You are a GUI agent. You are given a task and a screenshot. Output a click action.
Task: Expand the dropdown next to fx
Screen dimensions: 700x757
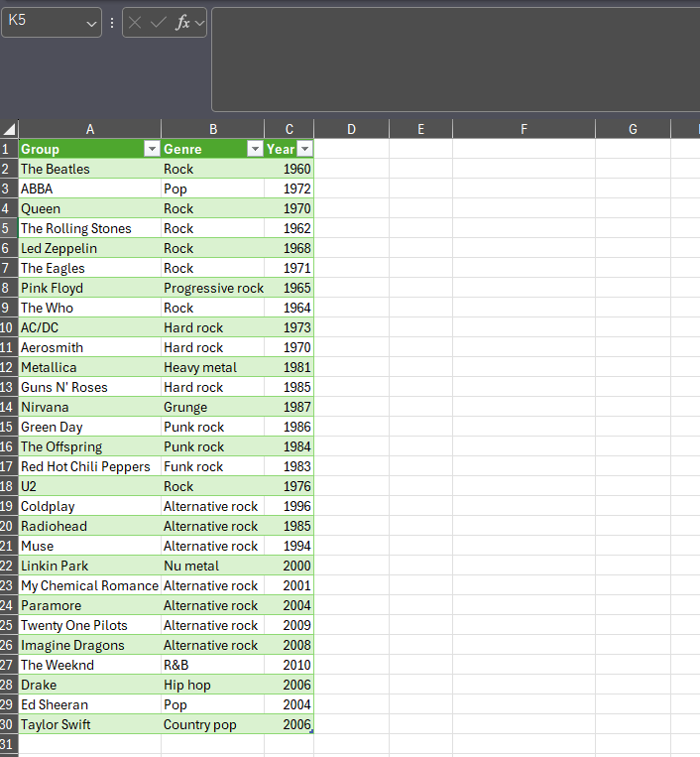pos(199,23)
